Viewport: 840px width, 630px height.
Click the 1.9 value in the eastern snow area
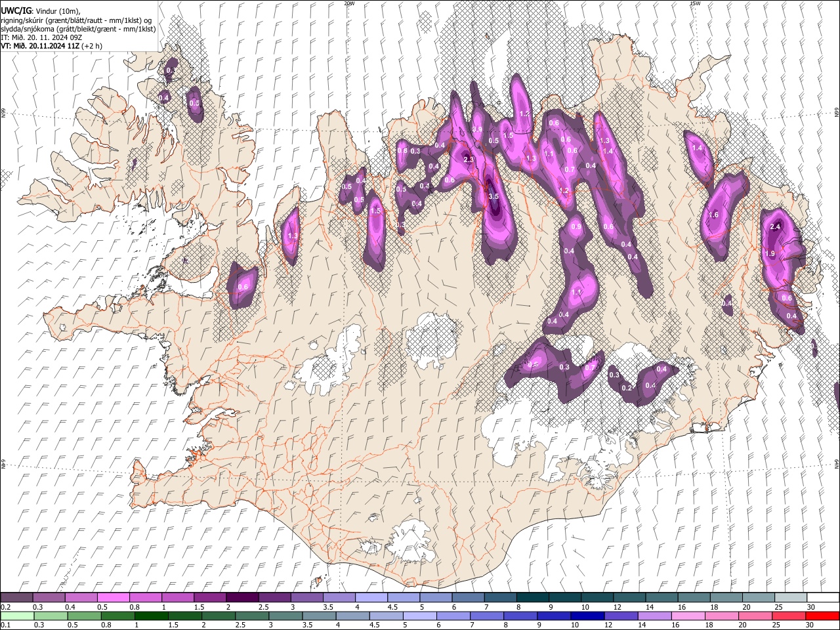pos(770,253)
